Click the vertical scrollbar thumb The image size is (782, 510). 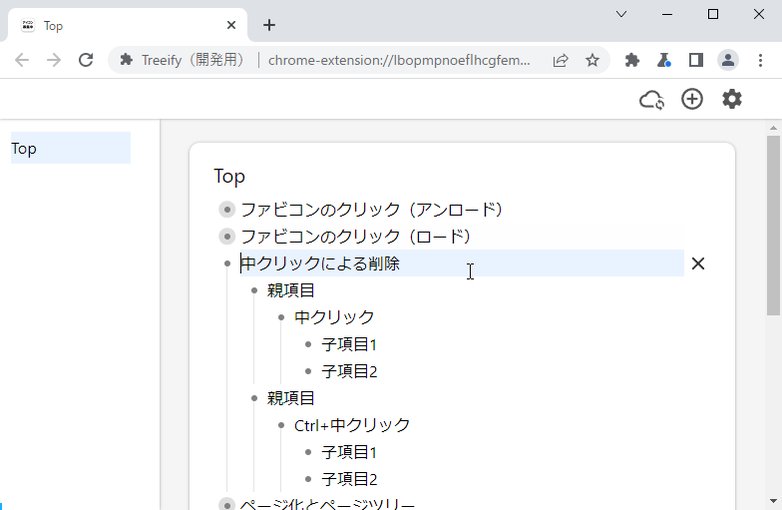coord(773,225)
